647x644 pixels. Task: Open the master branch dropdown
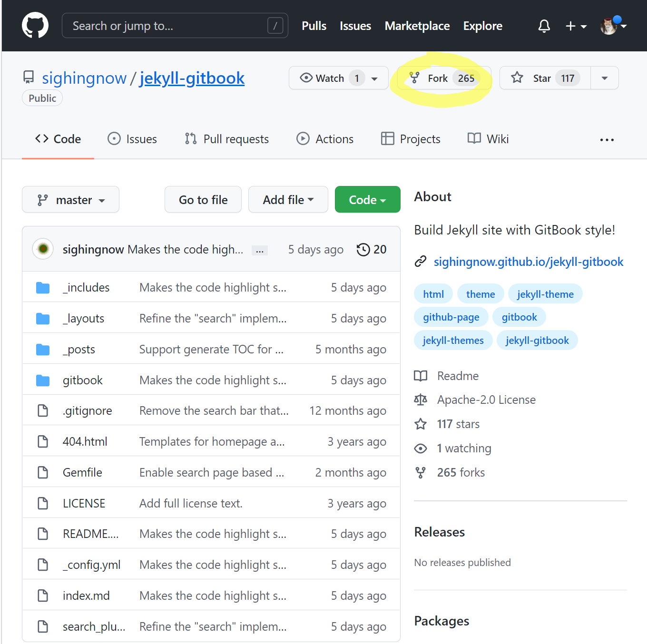(70, 200)
